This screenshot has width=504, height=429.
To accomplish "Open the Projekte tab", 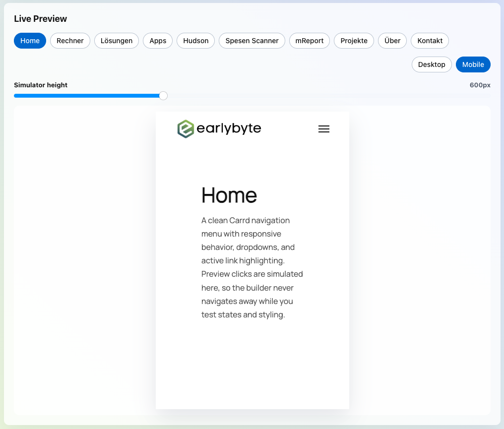I will (x=354, y=41).
